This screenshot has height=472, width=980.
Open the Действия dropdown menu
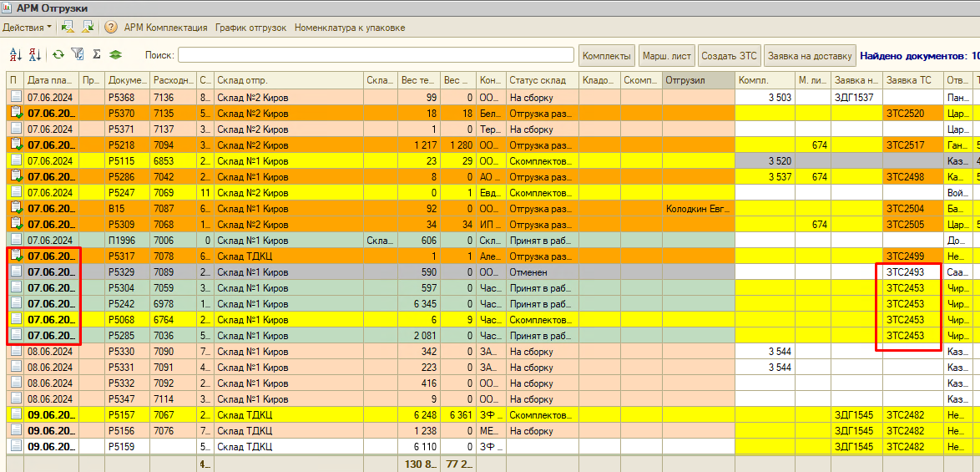[x=27, y=28]
